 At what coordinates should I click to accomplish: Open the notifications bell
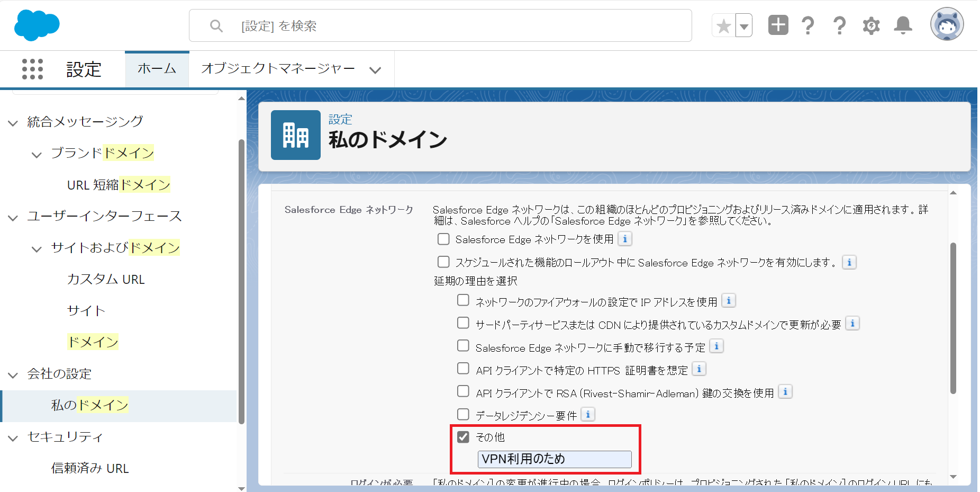[x=903, y=25]
